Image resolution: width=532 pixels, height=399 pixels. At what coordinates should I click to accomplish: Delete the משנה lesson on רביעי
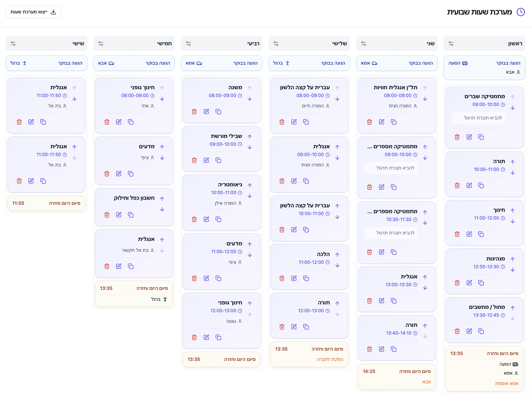[194, 112]
